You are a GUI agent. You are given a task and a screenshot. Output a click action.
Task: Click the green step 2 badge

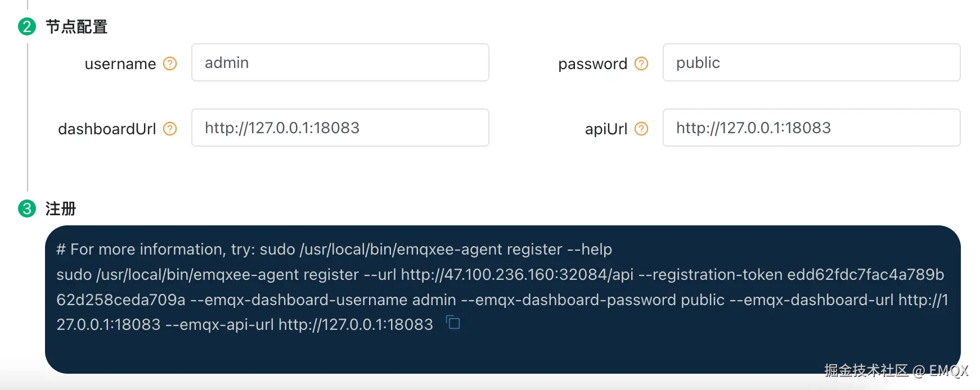[x=27, y=26]
